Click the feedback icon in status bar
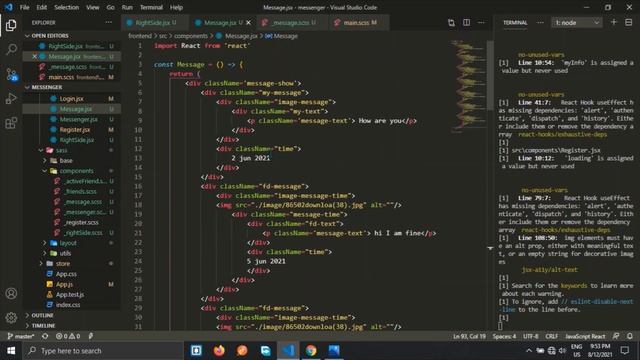 click(x=616, y=336)
